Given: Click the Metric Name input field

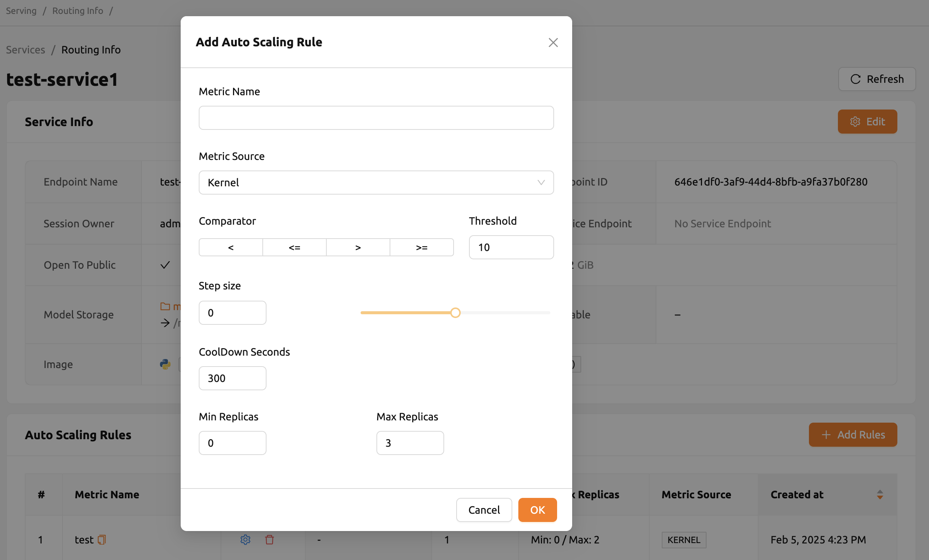Looking at the screenshot, I should click(x=376, y=117).
